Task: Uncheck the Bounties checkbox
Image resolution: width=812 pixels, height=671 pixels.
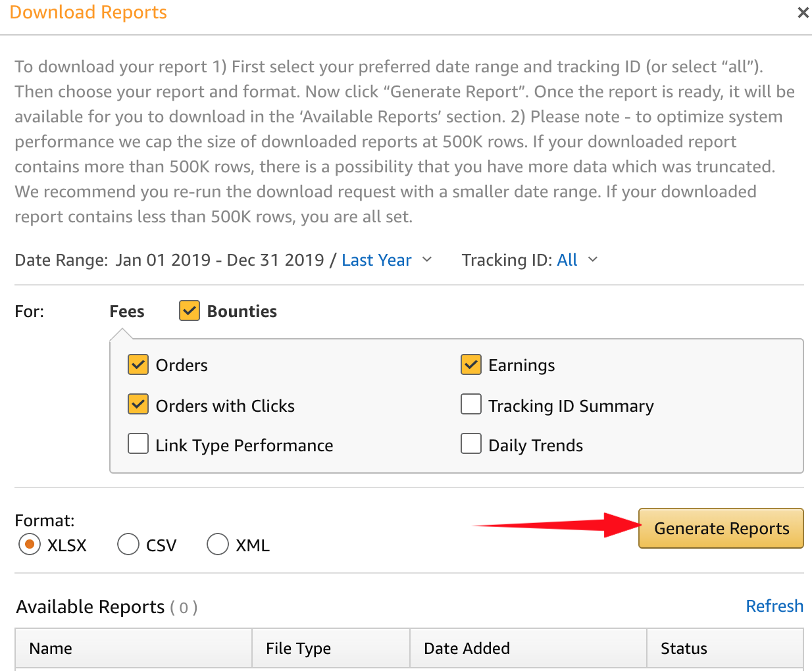Action: tap(190, 311)
